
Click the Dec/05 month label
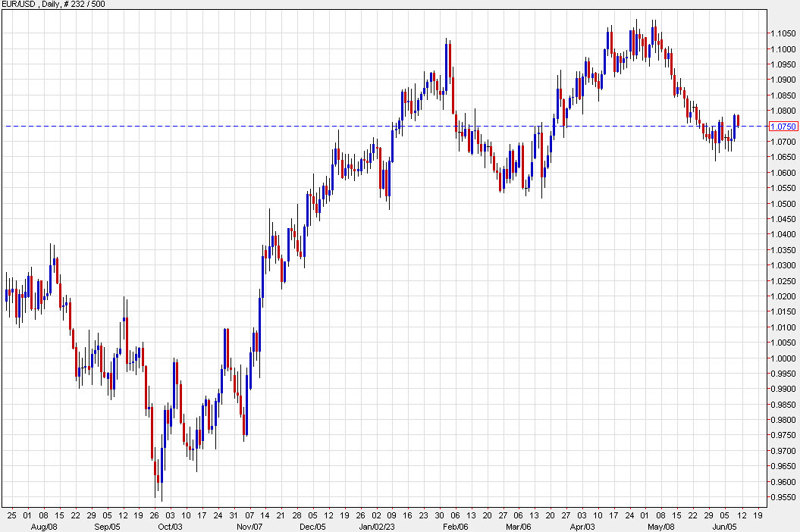click(x=312, y=527)
